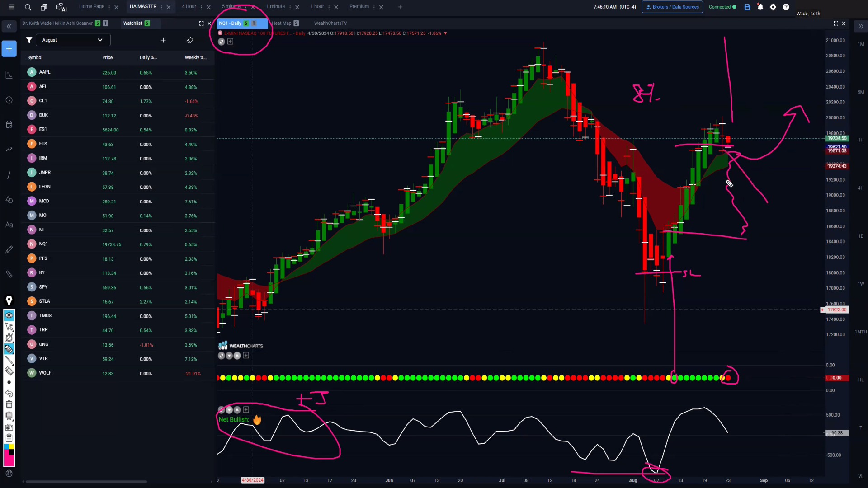Image resolution: width=868 pixels, height=488 pixels.
Task: Click the trash delete drawings icon
Action: pos(9,404)
